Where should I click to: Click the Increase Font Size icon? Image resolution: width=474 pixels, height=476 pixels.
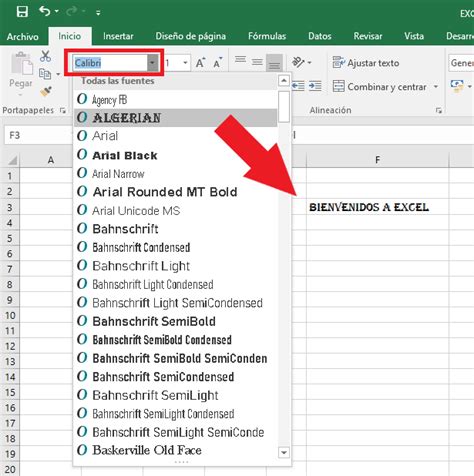point(200,63)
